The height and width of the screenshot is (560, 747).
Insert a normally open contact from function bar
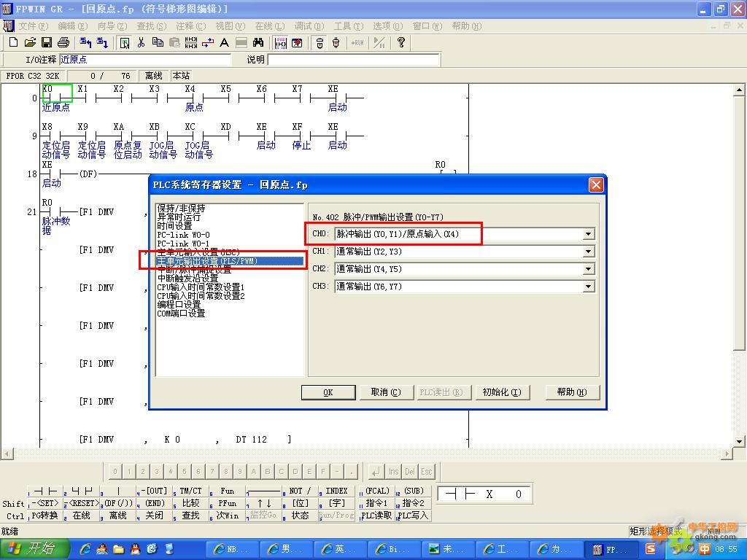coord(46,491)
